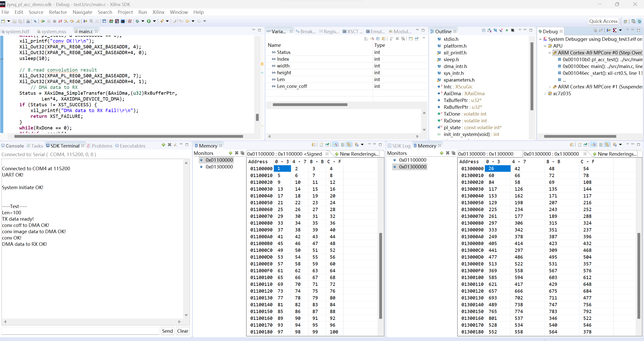This screenshot has height=341, width=644.
Task: Add a new memory monitor with the plus icon
Action: click(230, 153)
